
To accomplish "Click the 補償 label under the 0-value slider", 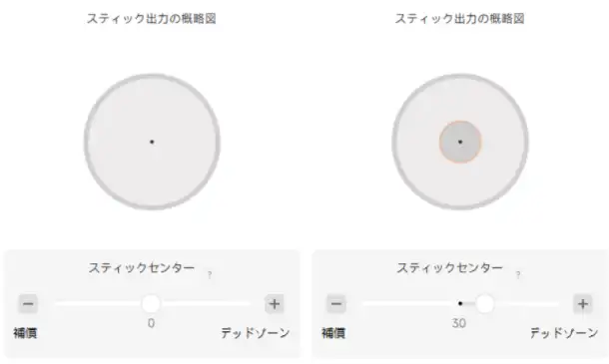I will click(x=25, y=333).
